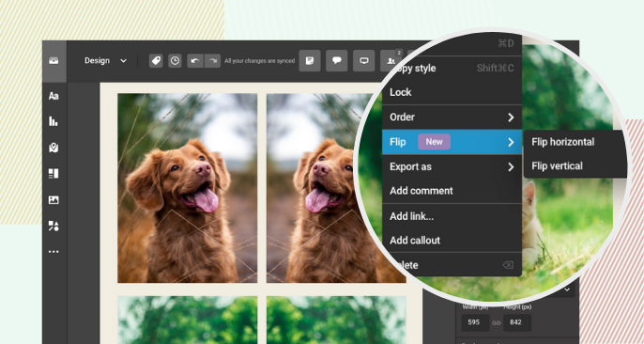Open the comments speech bubble button
644x344 pixels.
point(337,61)
